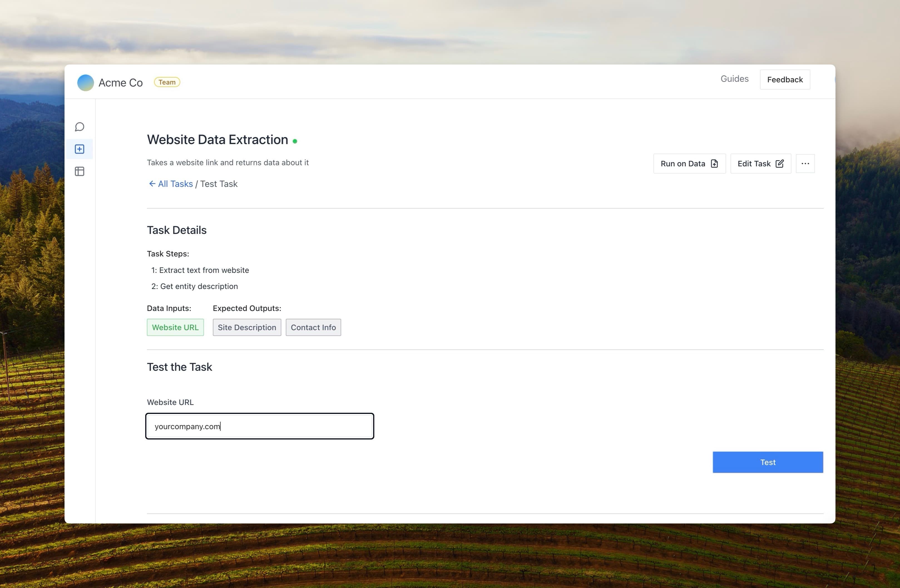Select the Site Description output tag

click(x=247, y=327)
